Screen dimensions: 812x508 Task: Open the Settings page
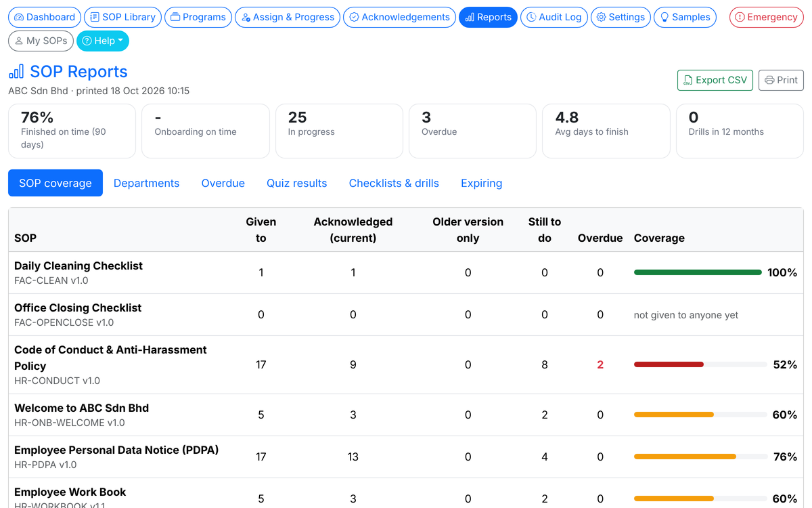click(621, 17)
